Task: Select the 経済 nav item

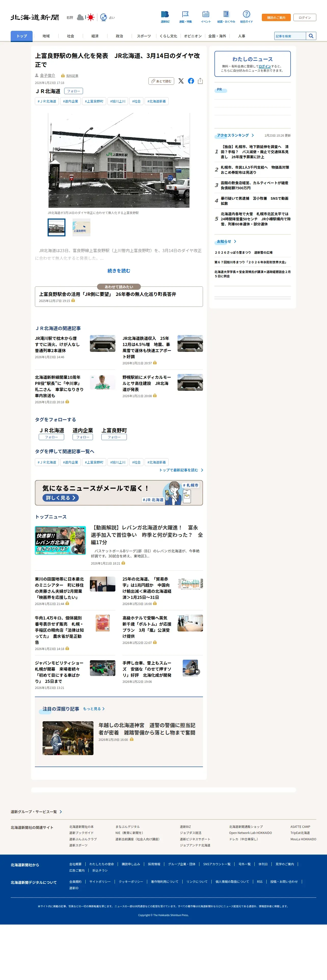Action: coord(95,36)
